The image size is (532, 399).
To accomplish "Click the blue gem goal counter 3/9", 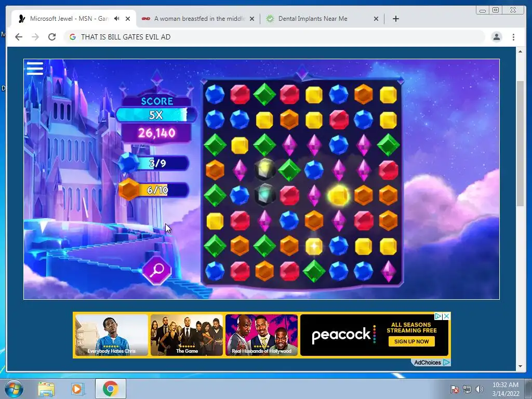I will coord(153,163).
